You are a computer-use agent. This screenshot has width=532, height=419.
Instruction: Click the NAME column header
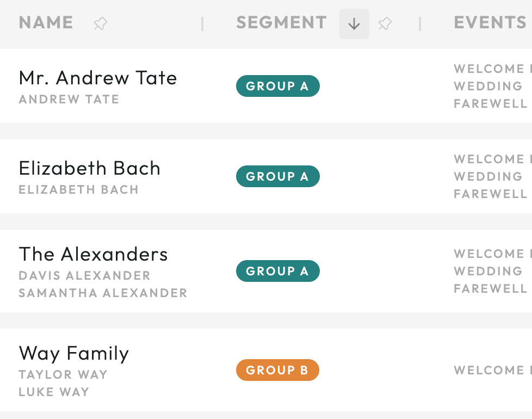(x=46, y=23)
